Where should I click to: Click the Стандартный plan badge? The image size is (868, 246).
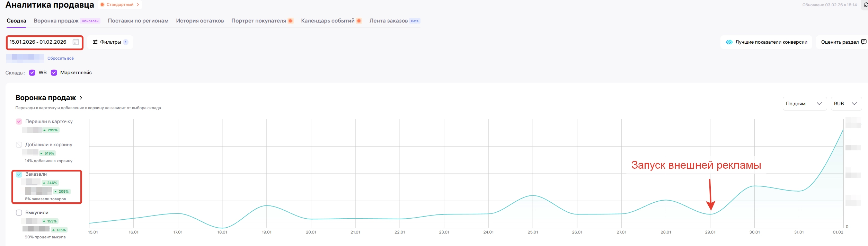point(120,5)
